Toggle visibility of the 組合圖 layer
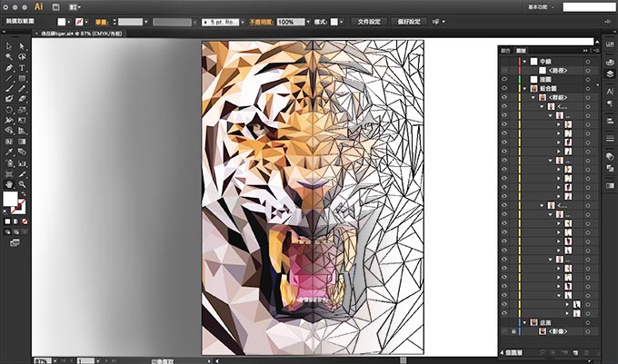The height and width of the screenshot is (364, 618). 504,89
